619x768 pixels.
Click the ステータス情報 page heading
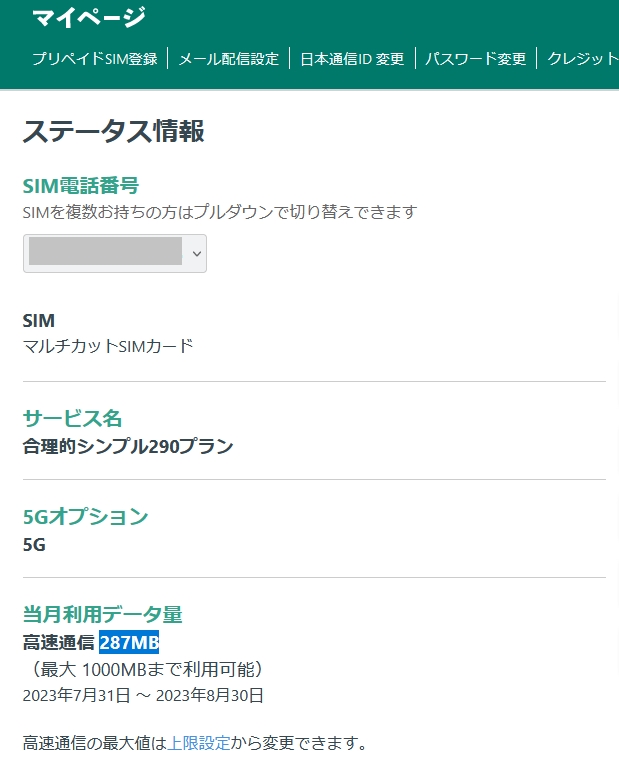[x=114, y=131]
